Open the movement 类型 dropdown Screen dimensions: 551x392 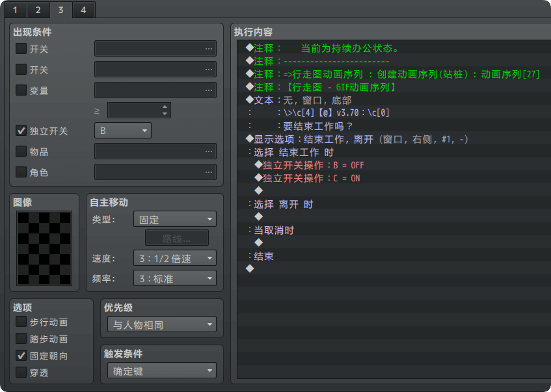174,219
